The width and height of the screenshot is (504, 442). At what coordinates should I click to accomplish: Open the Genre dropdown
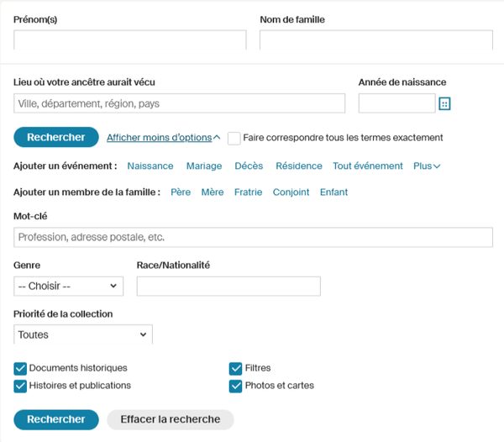point(68,286)
